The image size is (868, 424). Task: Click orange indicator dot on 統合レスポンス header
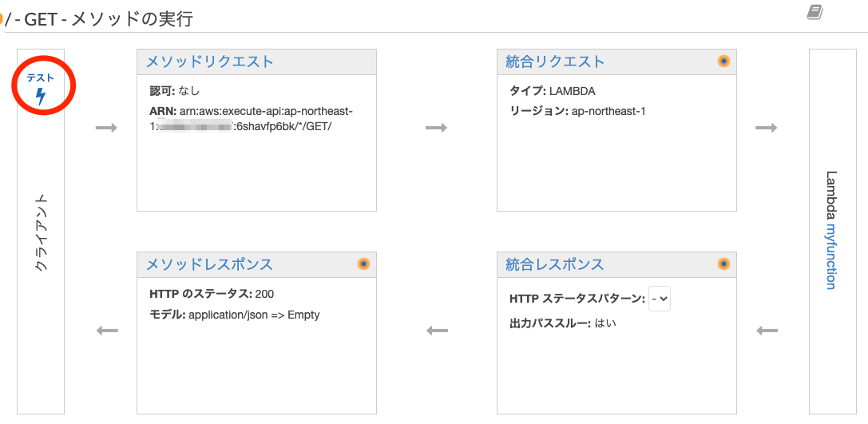pos(723,264)
